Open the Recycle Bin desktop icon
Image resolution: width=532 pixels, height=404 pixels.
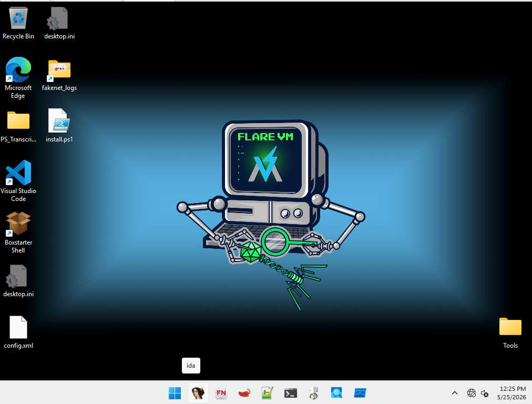click(18, 24)
